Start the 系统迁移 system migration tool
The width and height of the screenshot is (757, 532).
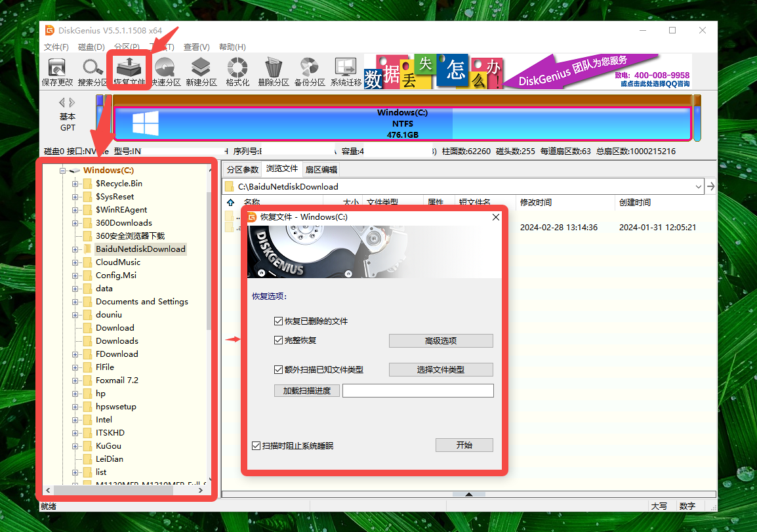346,72
